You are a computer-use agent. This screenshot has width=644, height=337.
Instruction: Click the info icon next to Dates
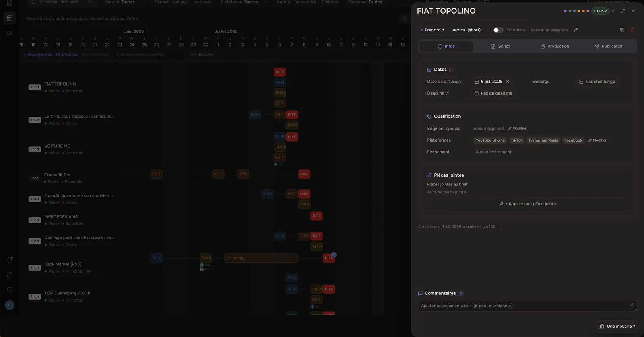tap(451, 70)
